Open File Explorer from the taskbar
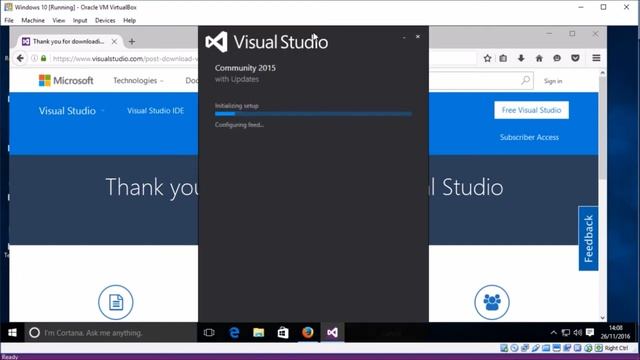640x360 pixels. pyautogui.click(x=258, y=333)
